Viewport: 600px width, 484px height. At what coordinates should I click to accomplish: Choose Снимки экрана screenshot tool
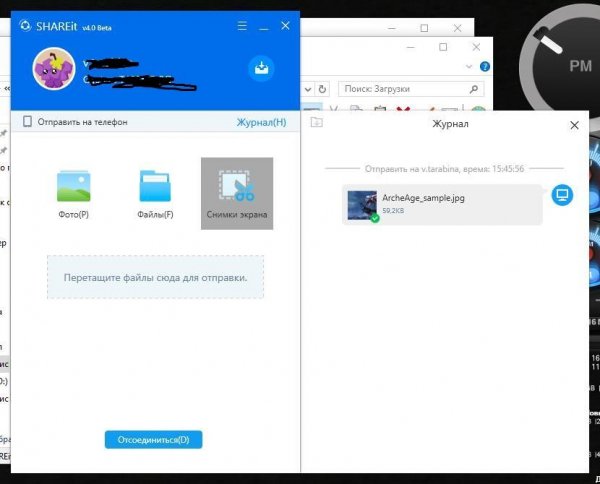pyautogui.click(x=237, y=193)
